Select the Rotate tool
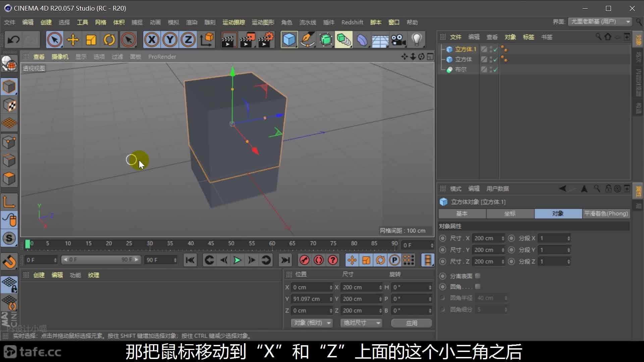644x362 pixels. [109, 40]
